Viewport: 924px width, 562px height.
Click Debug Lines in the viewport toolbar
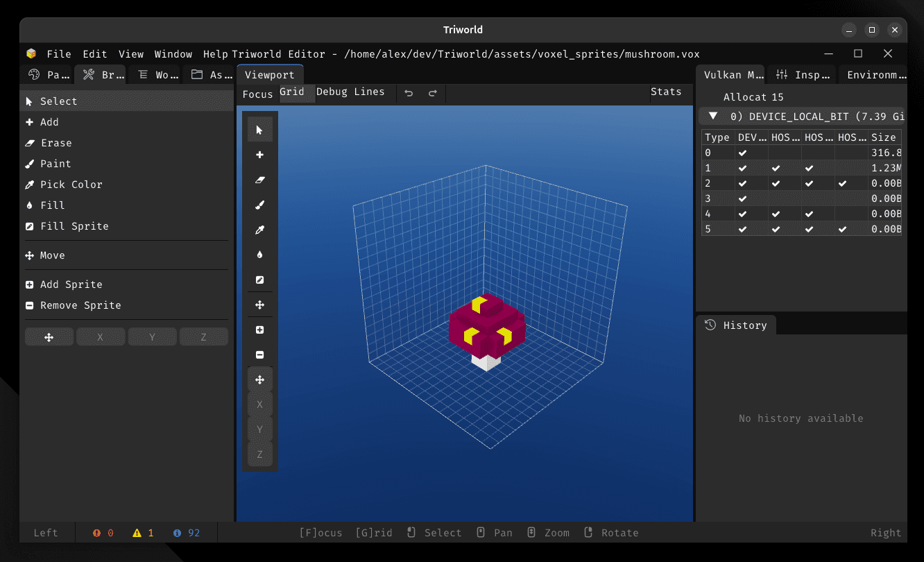click(x=350, y=91)
